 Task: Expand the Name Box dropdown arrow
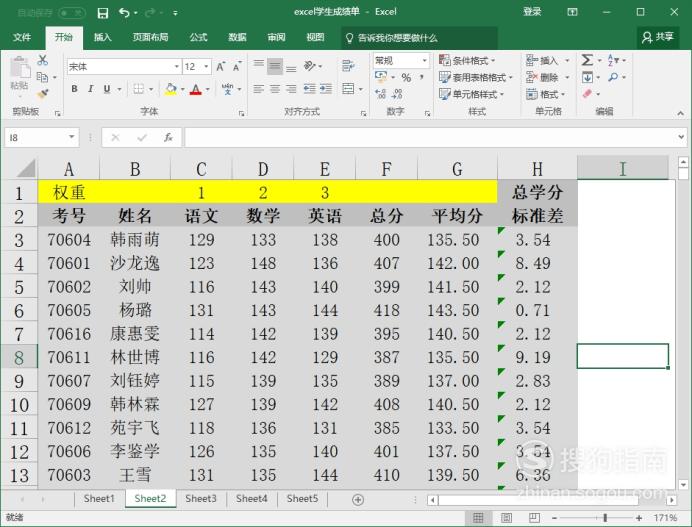click(x=71, y=137)
